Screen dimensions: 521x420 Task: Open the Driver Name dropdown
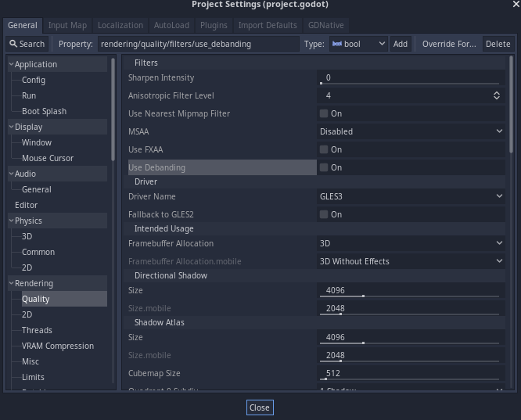tap(411, 196)
